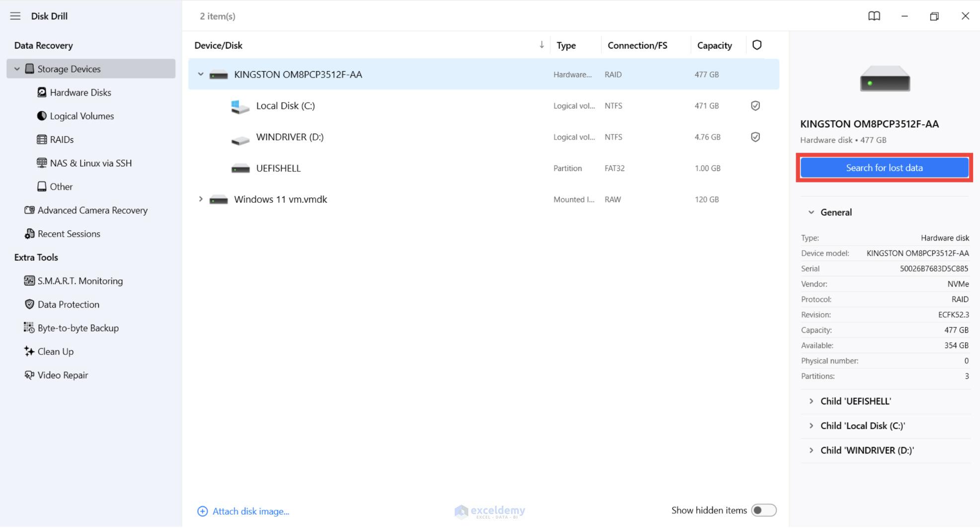The width and height of the screenshot is (980, 528).
Task: Click the NAS & Linux via SSH icon
Action: tap(42, 163)
